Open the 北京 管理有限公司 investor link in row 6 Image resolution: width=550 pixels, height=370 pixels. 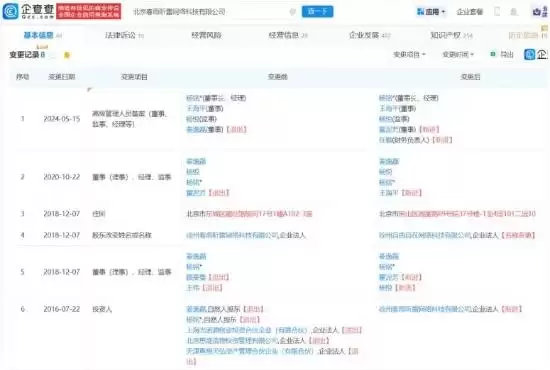[x=232, y=341]
